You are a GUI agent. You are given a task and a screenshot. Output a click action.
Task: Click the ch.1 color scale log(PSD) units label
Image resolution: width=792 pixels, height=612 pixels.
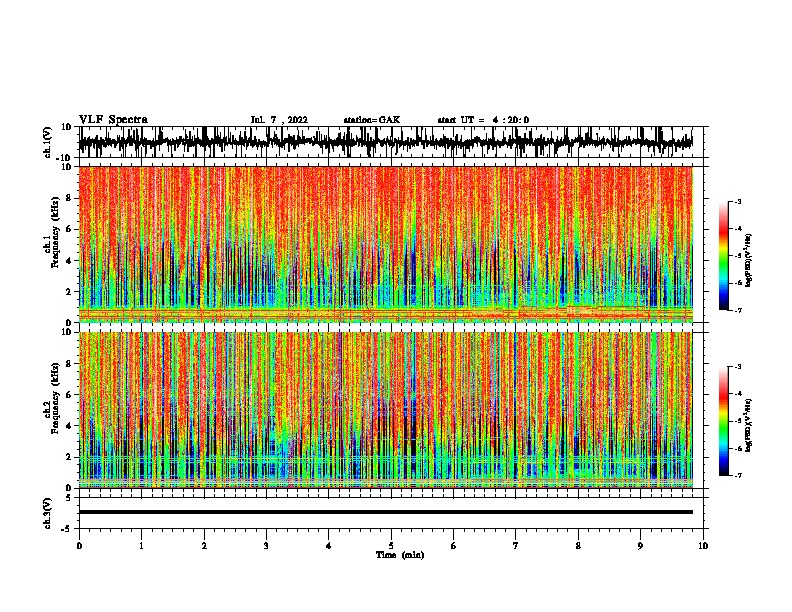tap(749, 261)
